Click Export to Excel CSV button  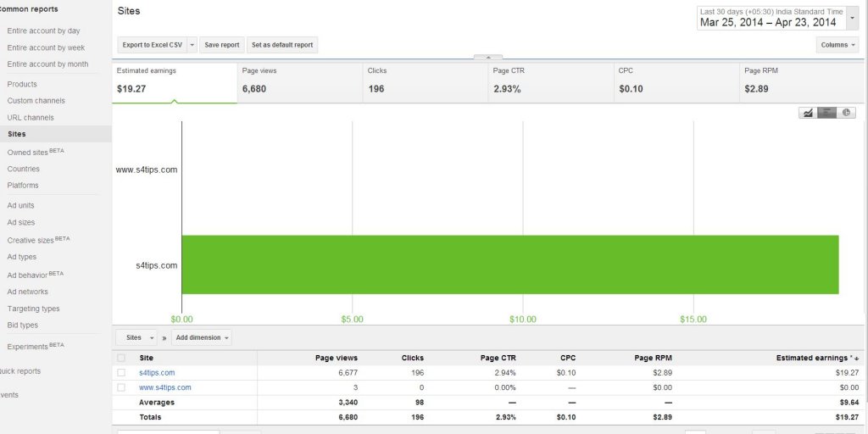point(153,45)
